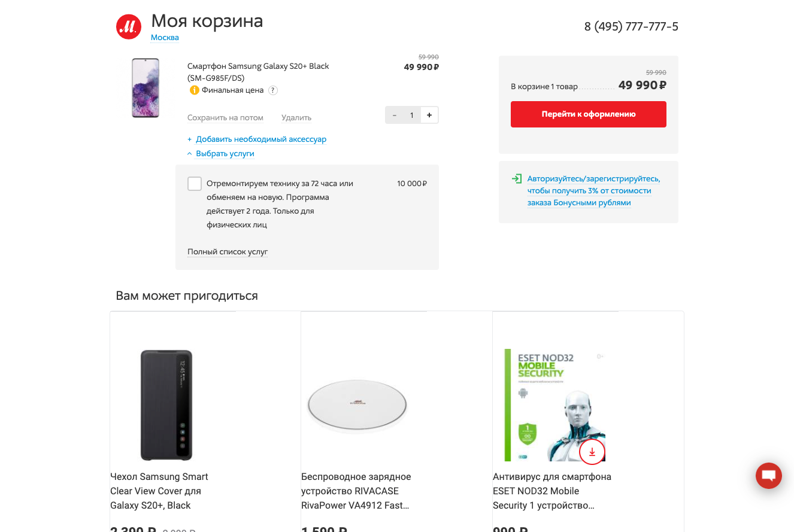Image resolution: width=794 pixels, height=532 pixels.
Task: Click the download icon on ESET antivirus
Action: [x=592, y=452]
